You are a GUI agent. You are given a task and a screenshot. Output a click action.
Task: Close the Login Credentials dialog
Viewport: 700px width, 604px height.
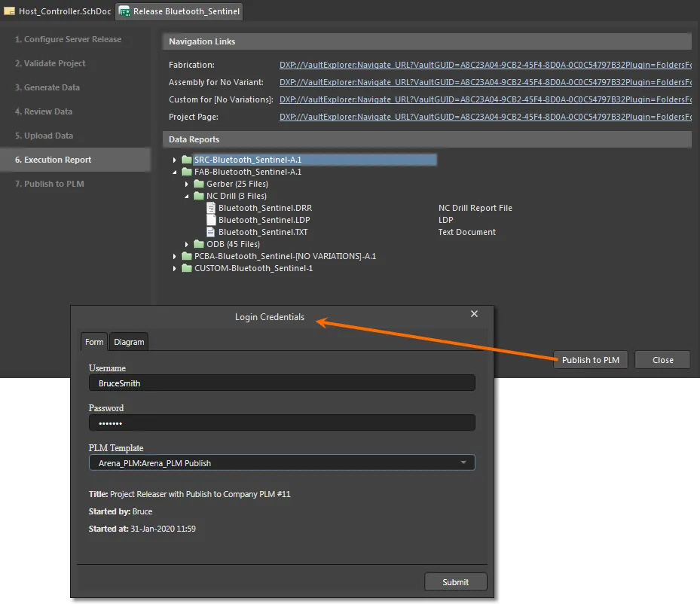tap(474, 314)
